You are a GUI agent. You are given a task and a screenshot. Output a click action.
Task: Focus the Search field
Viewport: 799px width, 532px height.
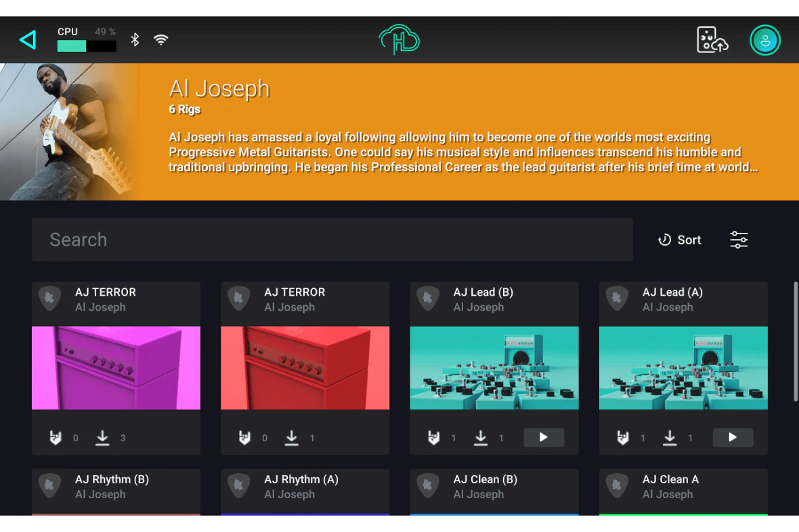332,240
